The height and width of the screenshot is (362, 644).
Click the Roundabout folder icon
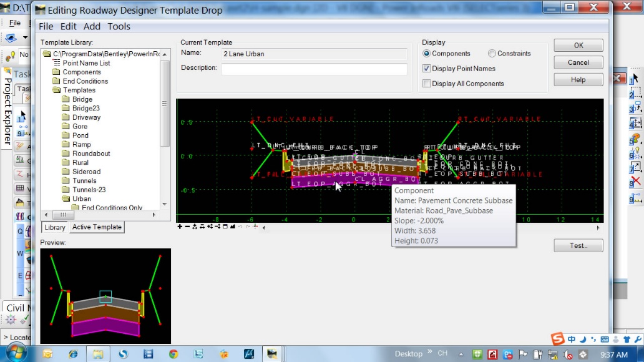pyautogui.click(x=66, y=154)
